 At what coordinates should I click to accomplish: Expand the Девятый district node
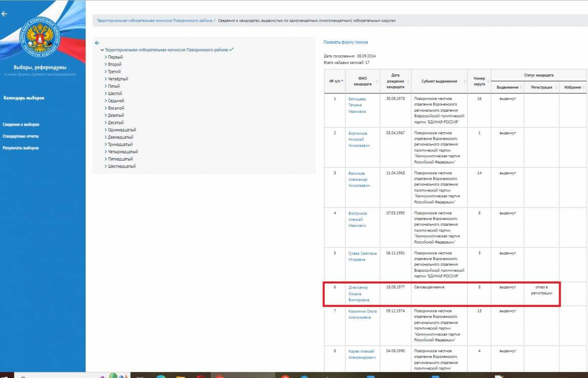tap(105, 116)
